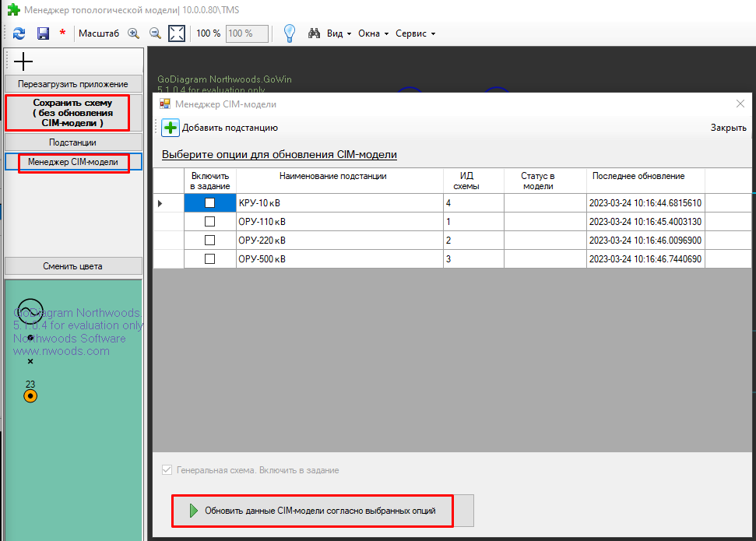The image size is (756, 541).
Task: Open the Вид dropdown menu
Action: [339, 33]
